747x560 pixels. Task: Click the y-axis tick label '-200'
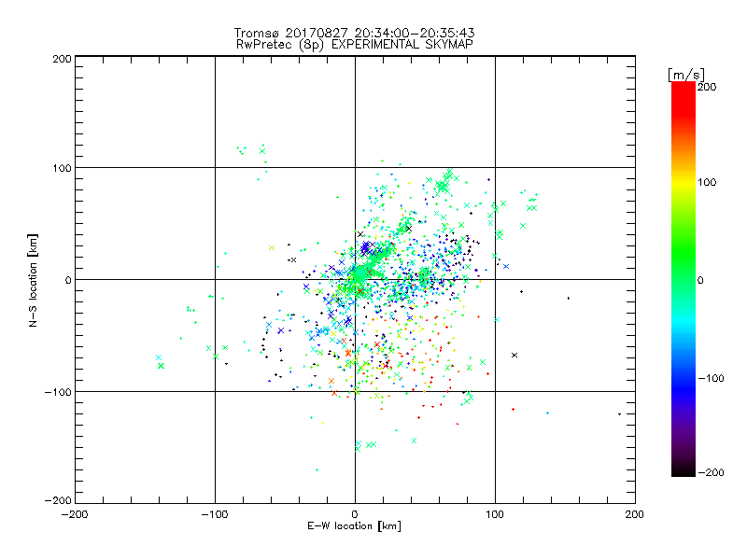click(x=58, y=500)
